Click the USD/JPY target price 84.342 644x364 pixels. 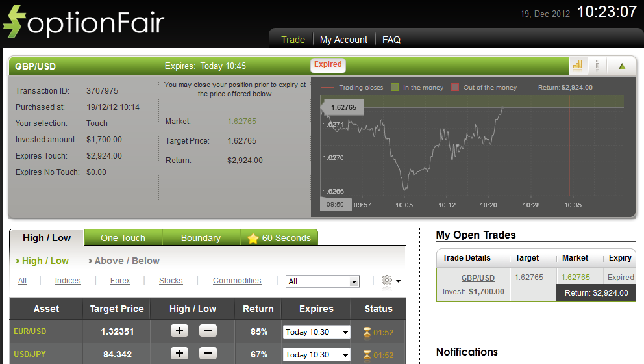click(118, 354)
